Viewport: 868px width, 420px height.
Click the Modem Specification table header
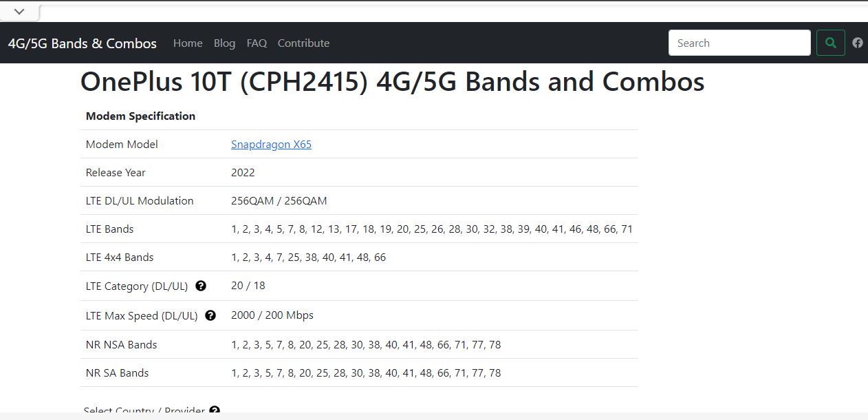coord(140,116)
